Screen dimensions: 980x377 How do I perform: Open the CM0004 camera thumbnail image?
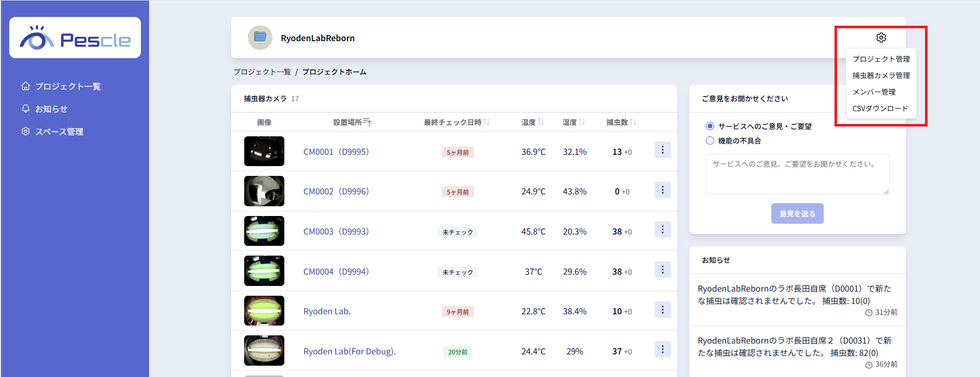[x=264, y=271]
